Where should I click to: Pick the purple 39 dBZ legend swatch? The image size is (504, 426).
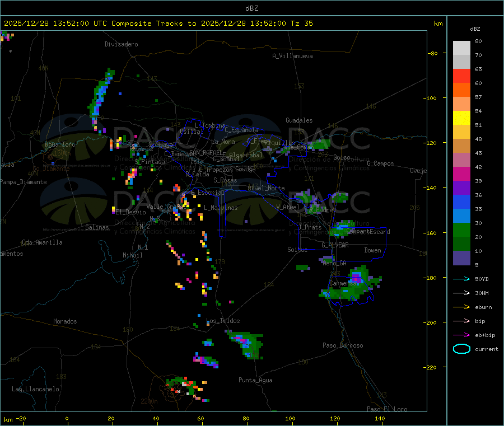461,188
